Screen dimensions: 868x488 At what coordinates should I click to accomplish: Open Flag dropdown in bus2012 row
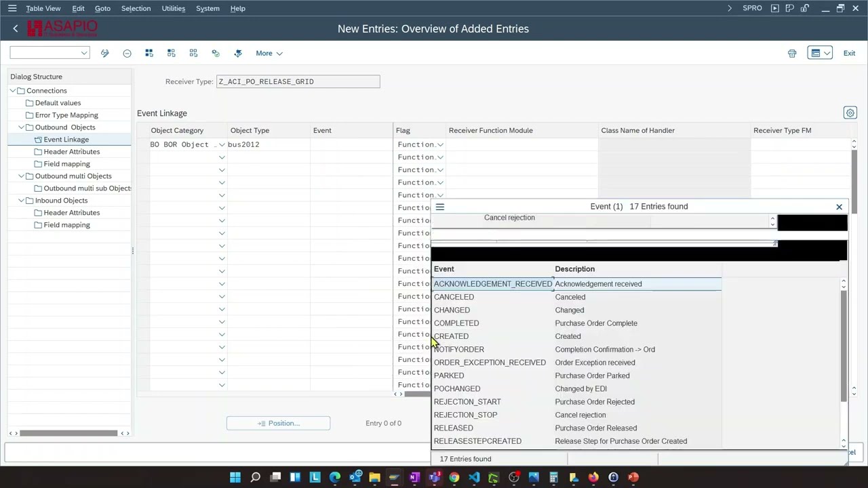(440, 144)
